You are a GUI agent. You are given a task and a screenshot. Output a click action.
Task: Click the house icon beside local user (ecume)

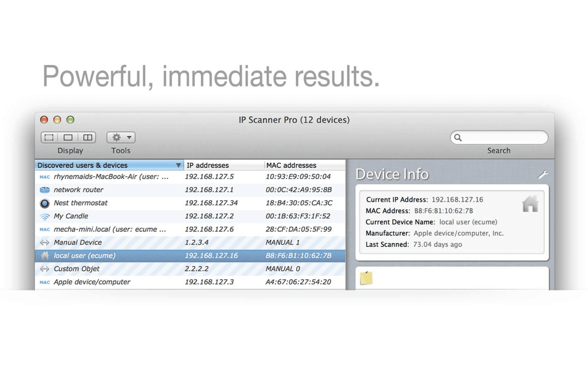pos(45,256)
